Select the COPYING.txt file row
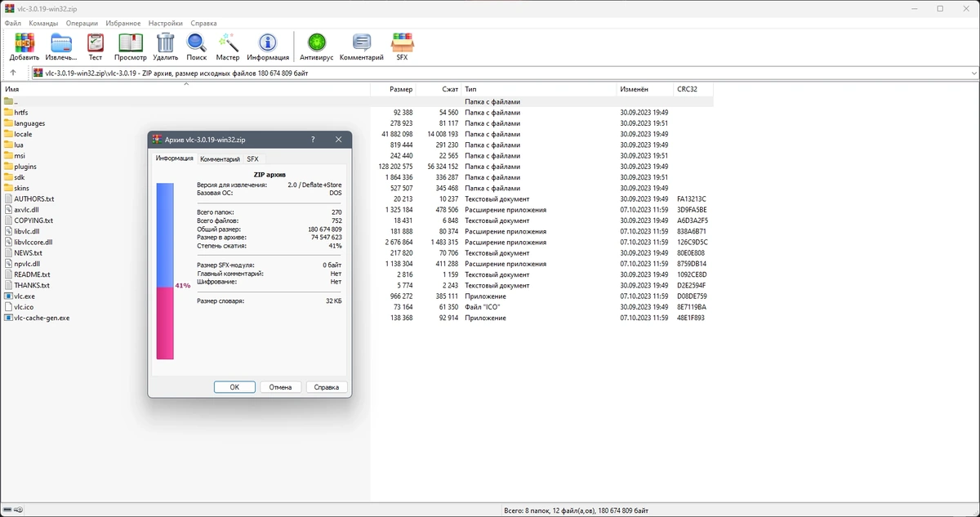980x517 pixels. 357,221
